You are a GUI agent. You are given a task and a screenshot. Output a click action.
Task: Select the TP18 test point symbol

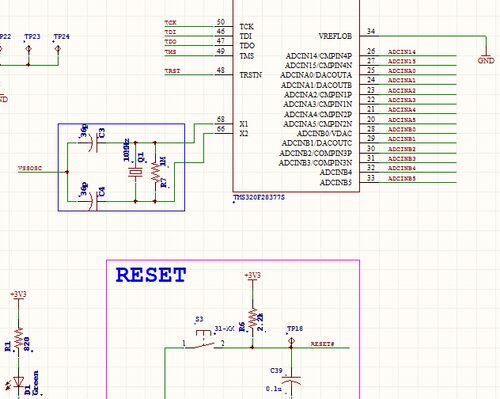coord(291,342)
